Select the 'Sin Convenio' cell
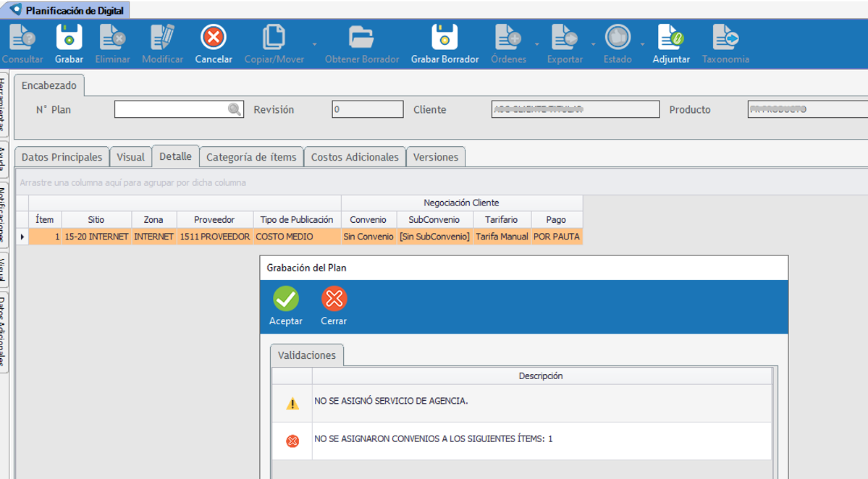868x479 pixels. tap(368, 237)
